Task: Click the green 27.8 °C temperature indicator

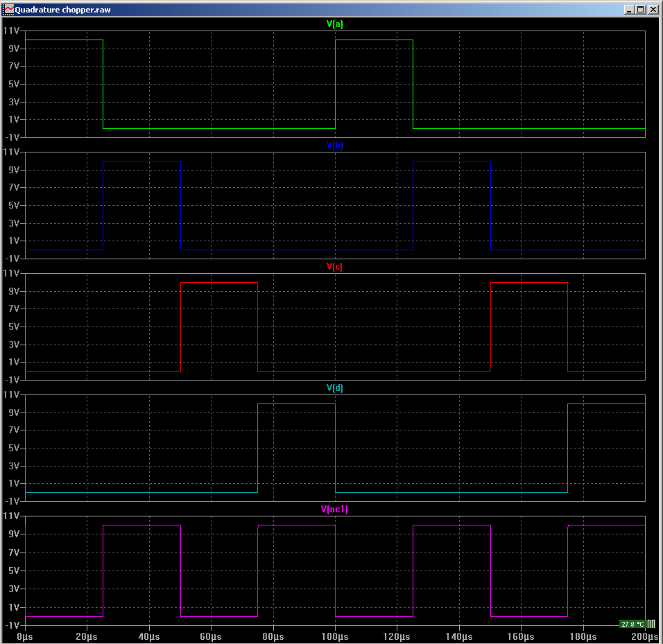Action: pos(632,624)
